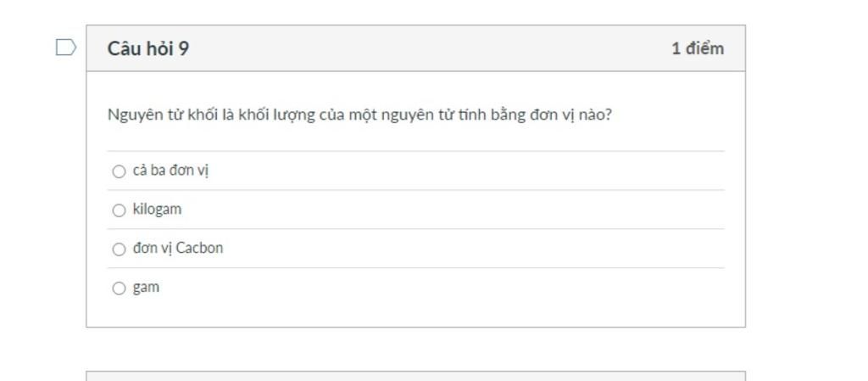This screenshot has width=868, height=381.
Task: Click the "đơn vị Cacbon" answer text
Action: pos(178,248)
